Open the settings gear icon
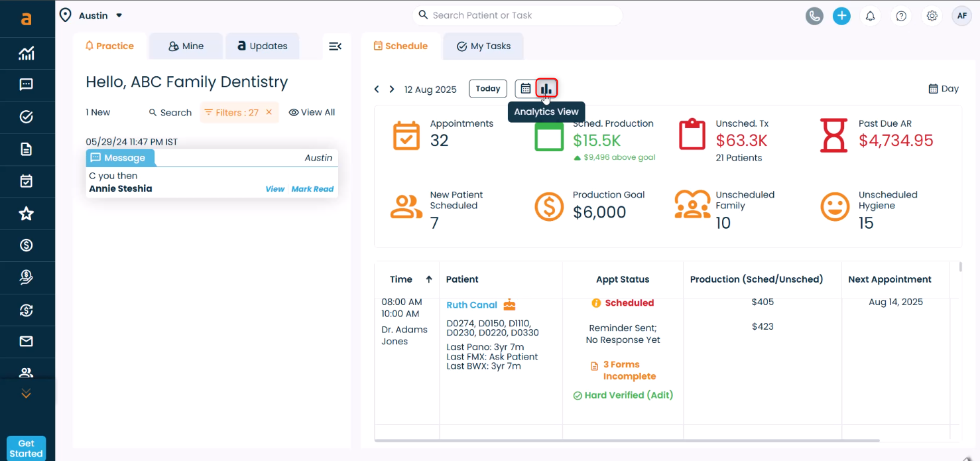This screenshot has width=980, height=461. click(932, 16)
